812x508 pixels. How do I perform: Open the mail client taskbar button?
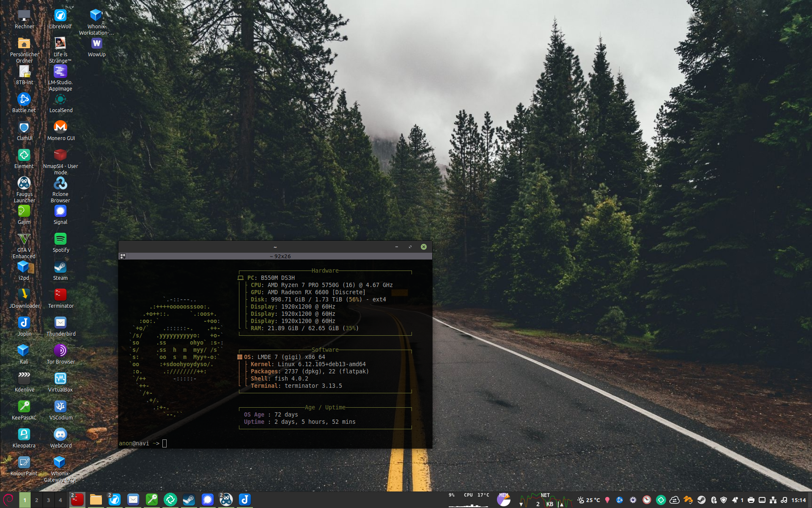point(133,500)
